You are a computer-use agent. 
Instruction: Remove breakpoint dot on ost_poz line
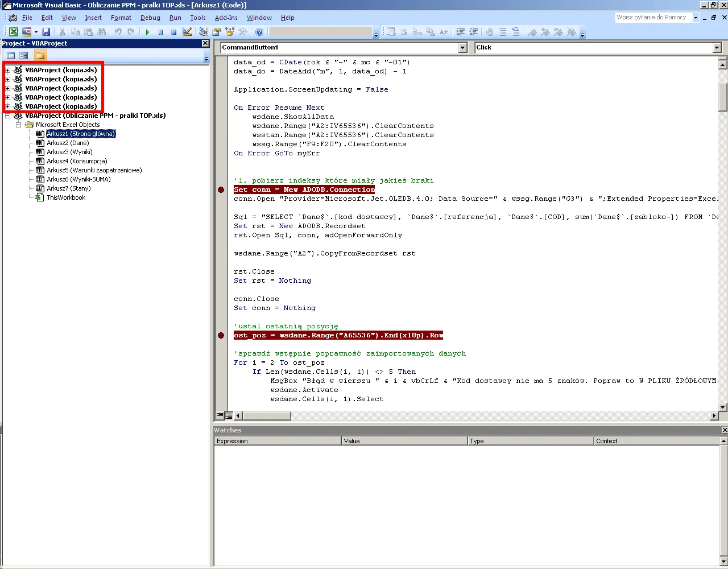(221, 335)
